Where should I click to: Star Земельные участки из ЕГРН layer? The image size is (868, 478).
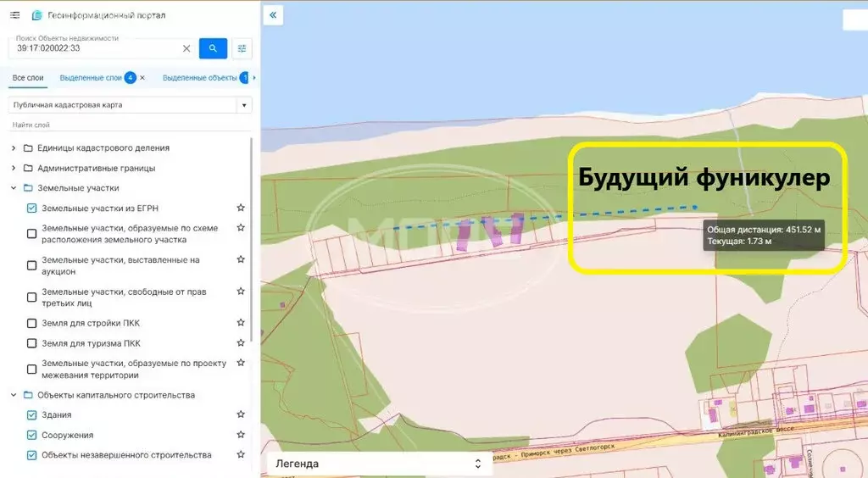(241, 208)
